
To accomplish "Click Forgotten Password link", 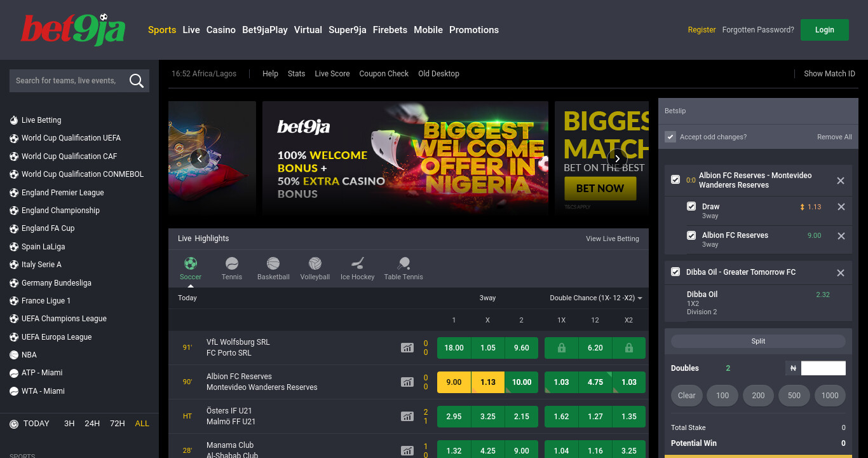I will pyautogui.click(x=758, y=30).
